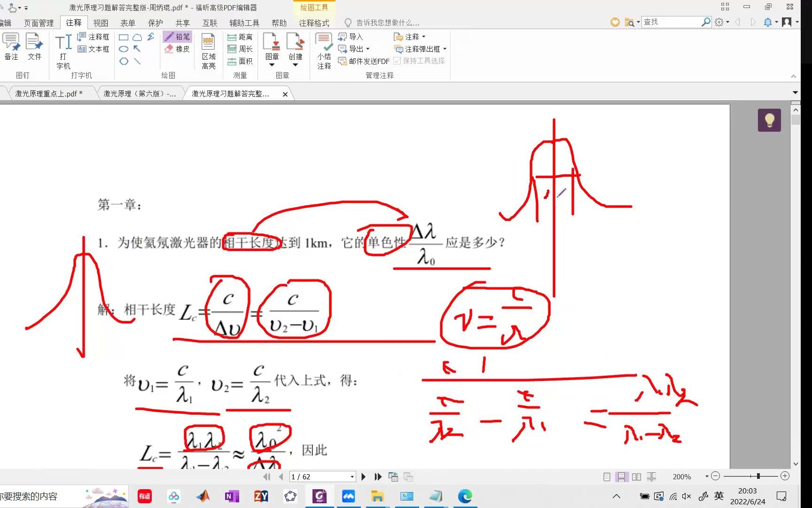
Task: Select the 文件 attachment tool
Action: point(34,47)
